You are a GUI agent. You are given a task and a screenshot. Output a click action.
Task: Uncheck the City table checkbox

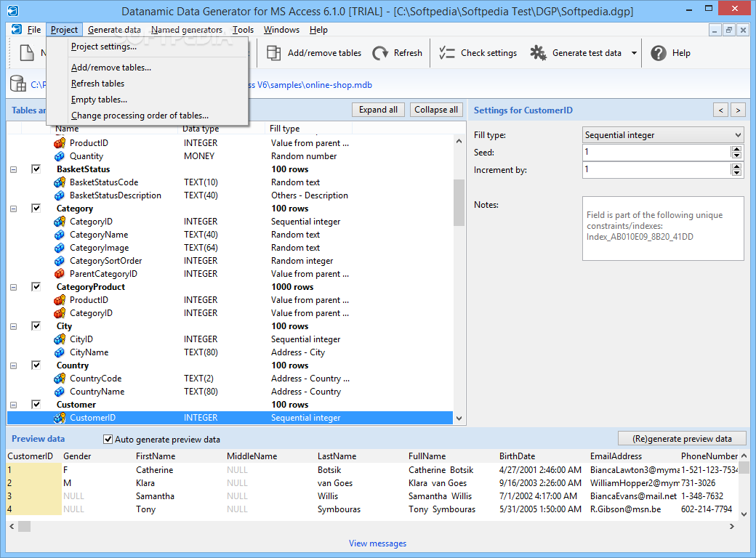coord(36,325)
